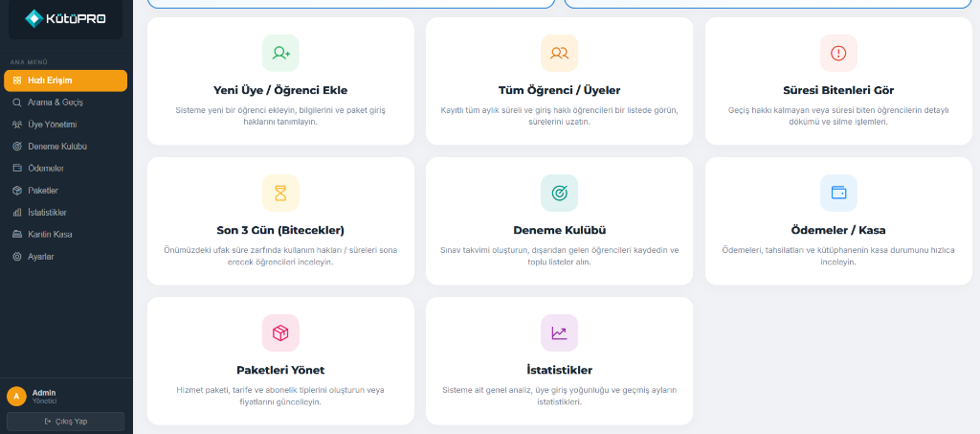Click the purple chart icon on İstatistikler card

point(559,333)
